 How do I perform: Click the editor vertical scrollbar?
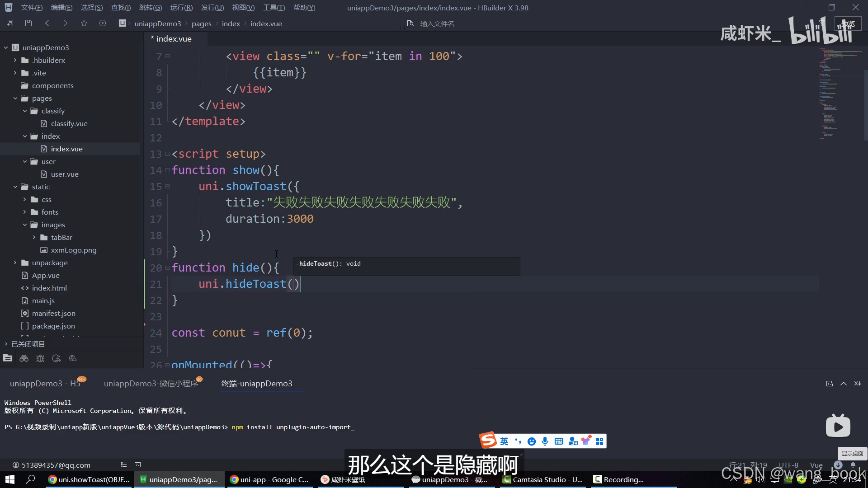[x=865, y=106]
